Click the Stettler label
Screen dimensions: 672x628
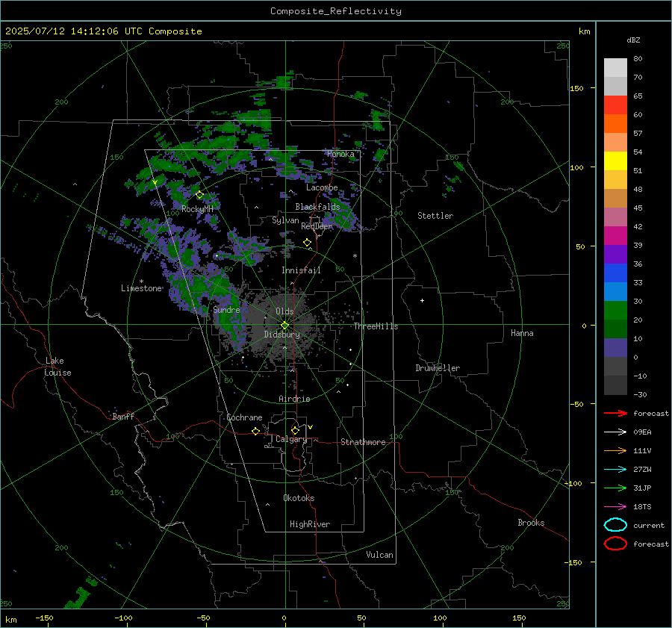pos(435,216)
